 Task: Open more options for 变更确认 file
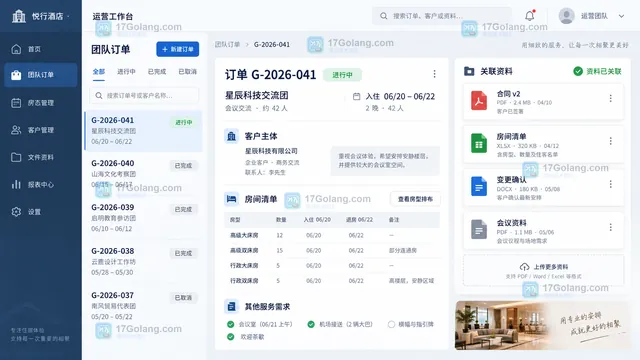tap(610, 184)
